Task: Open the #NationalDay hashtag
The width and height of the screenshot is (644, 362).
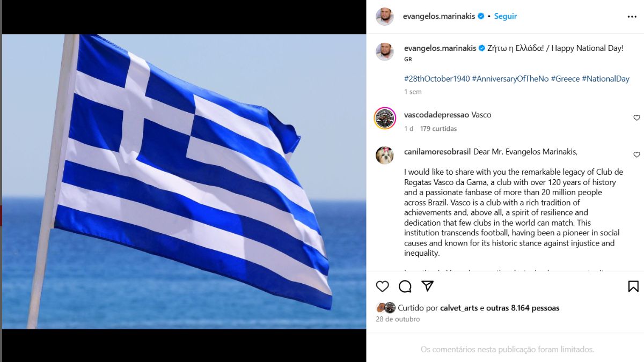Action: [605, 79]
